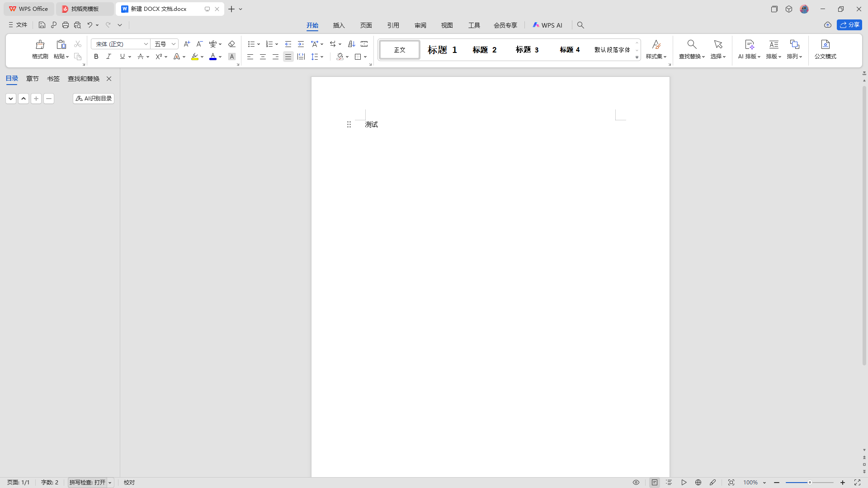Center align text icon
The height and width of the screenshot is (488, 868).
[x=263, y=57]
